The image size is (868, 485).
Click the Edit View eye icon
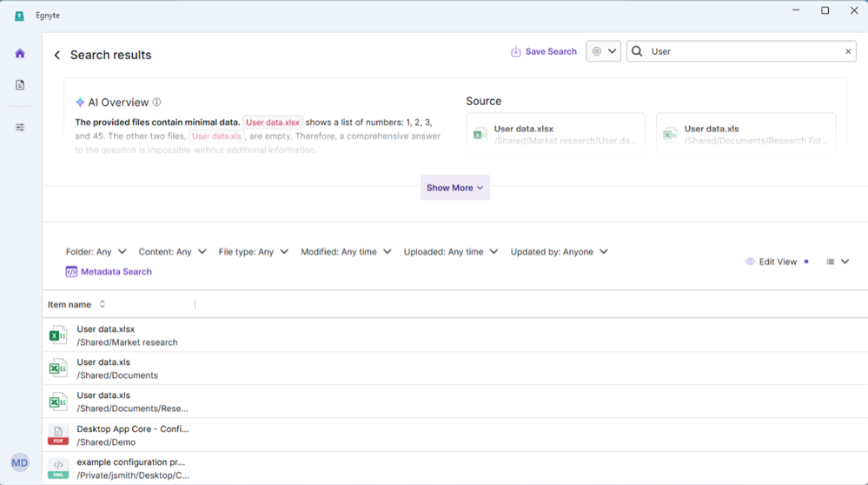pyautogui.click(x=750, y=262)
